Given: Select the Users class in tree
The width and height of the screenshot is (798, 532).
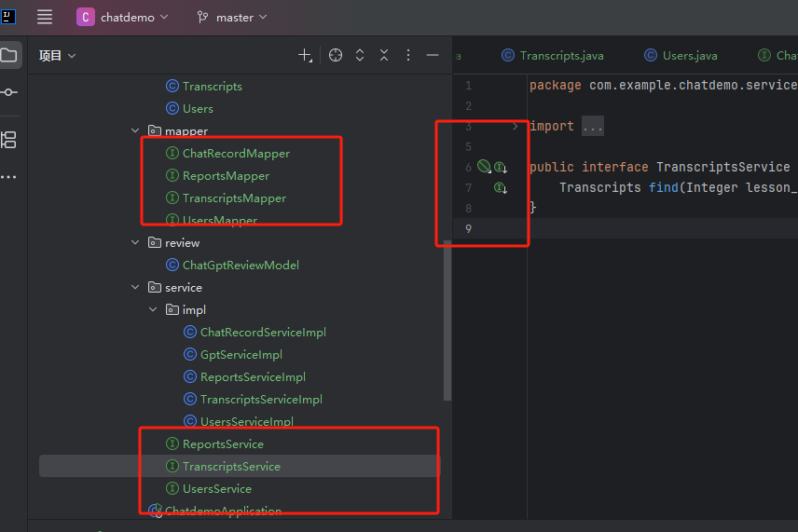Looking at the screenshot, I should [x=198, y=109].
